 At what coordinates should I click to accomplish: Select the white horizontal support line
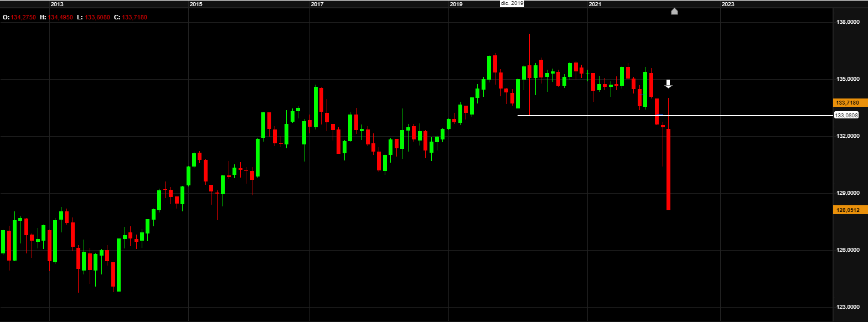pyautogui.click(x=675, y=116)
